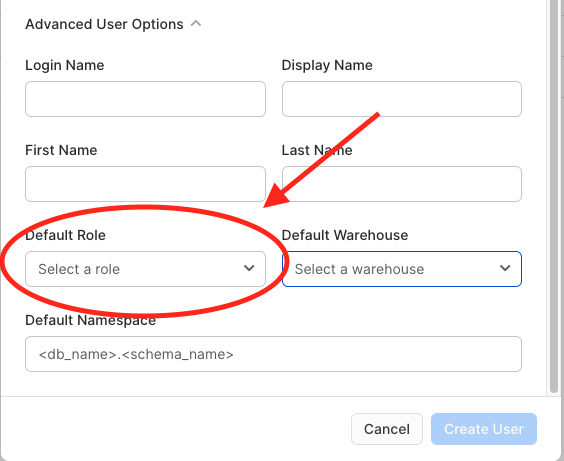Collapse Advanced User Options chevron icon

(x=196, y=24)
